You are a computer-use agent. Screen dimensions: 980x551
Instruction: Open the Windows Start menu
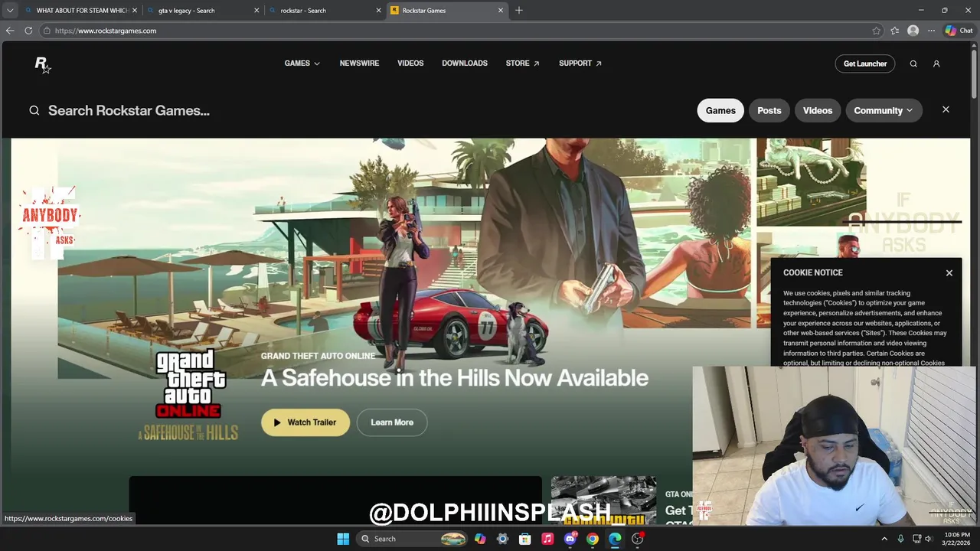[x=343, y=539]
